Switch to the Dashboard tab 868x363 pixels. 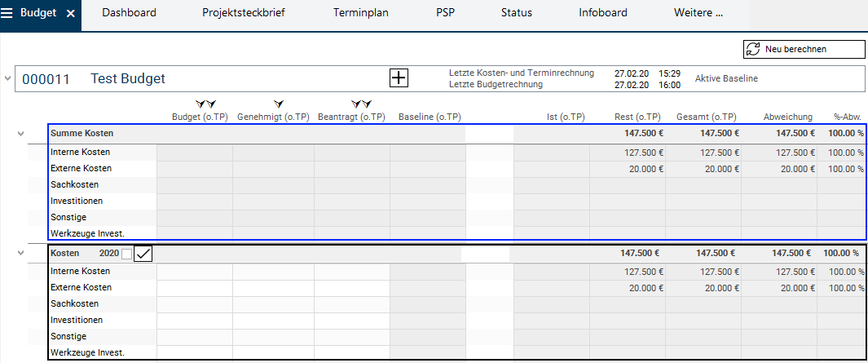pyautogui.click(x=129, y=13)
